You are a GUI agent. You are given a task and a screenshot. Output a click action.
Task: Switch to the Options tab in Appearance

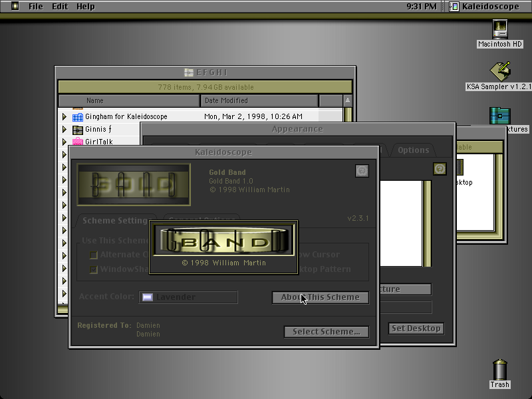click(413, 150)
